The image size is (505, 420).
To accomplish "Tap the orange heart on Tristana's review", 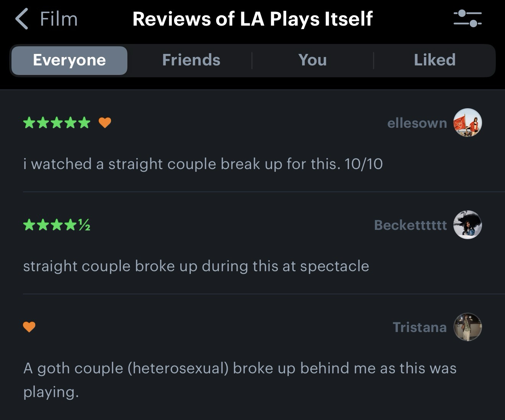I will 29,327.
